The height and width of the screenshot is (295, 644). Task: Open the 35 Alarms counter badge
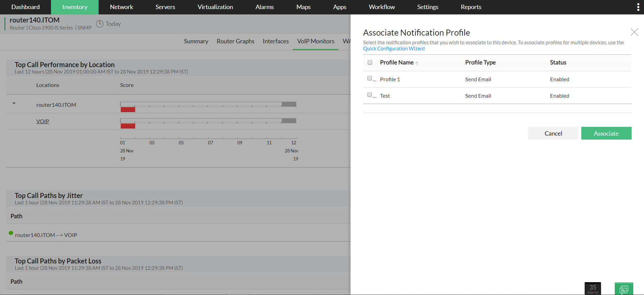(593, 288)
